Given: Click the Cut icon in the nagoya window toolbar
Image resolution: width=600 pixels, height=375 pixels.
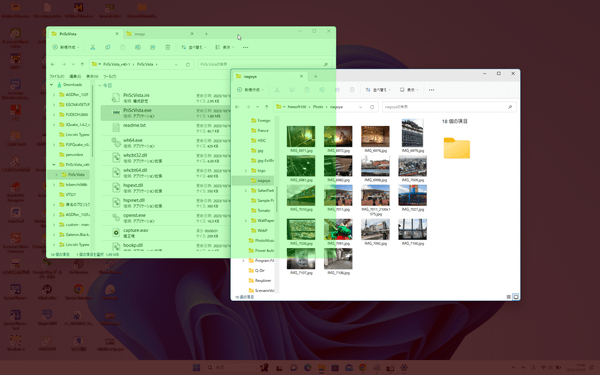Looking at the screenshot, I should tap(277, 90).
